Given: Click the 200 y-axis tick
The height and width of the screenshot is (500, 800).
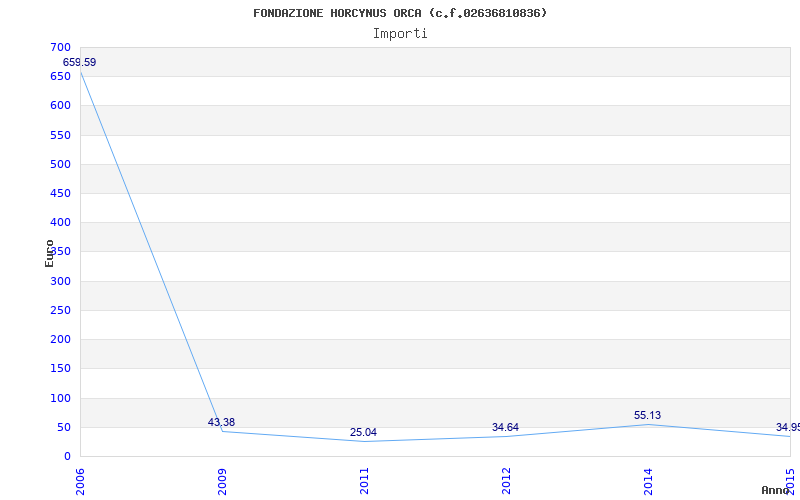Looking at the screenshot, I should (61, 339).
